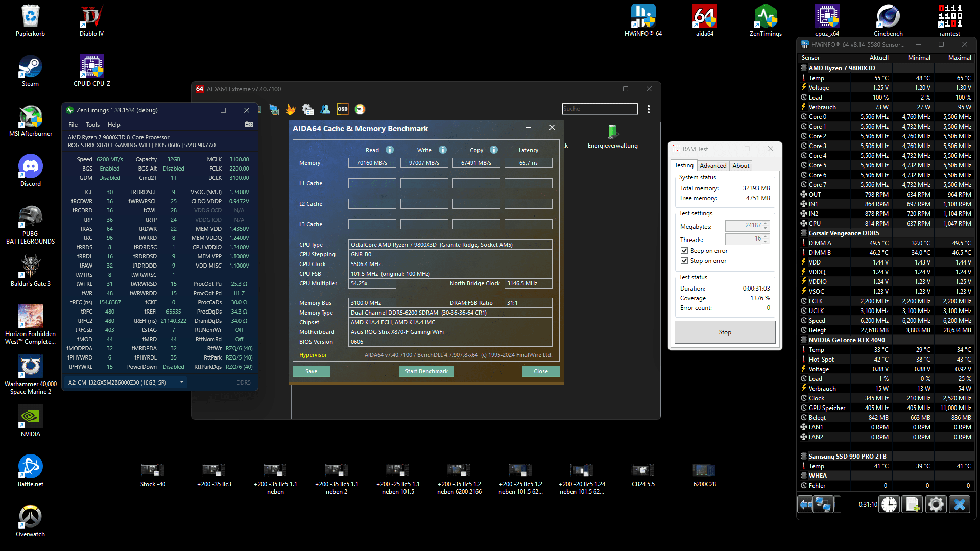Screen dimensions: 980x551
Task: Select 'Stock -40' screenshot thumbnail
Action: [x=153, y=475]
